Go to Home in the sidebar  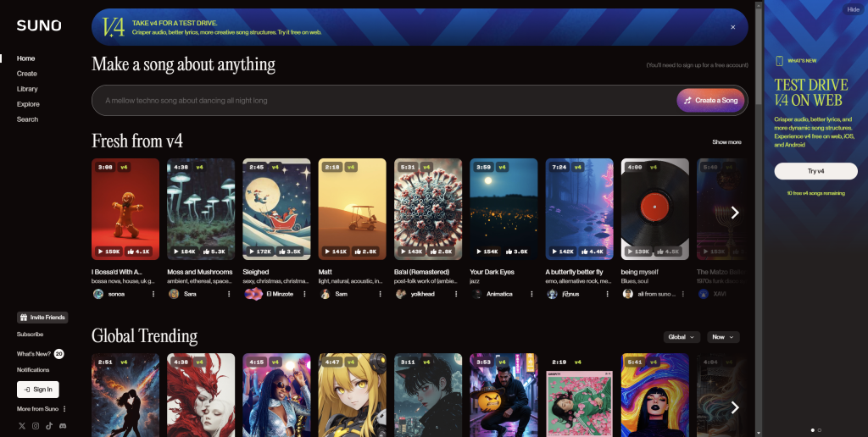click(x=26, y=58)
